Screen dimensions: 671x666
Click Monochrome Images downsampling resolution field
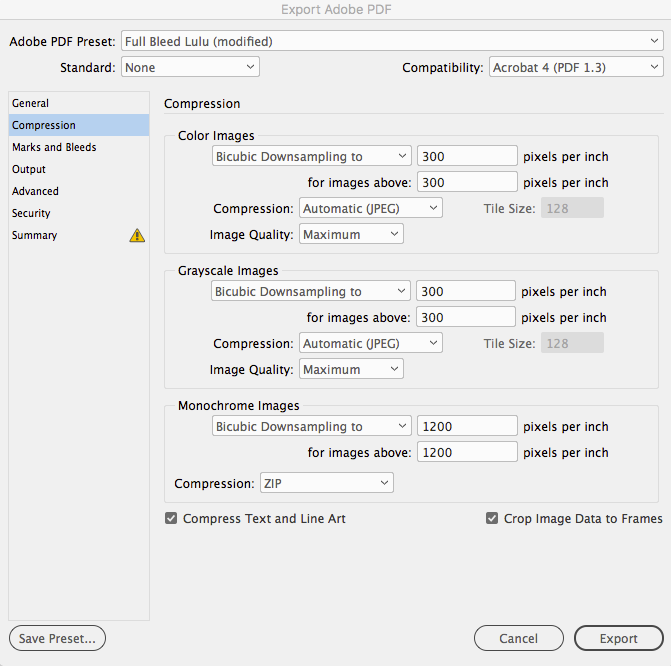(467, 426)
